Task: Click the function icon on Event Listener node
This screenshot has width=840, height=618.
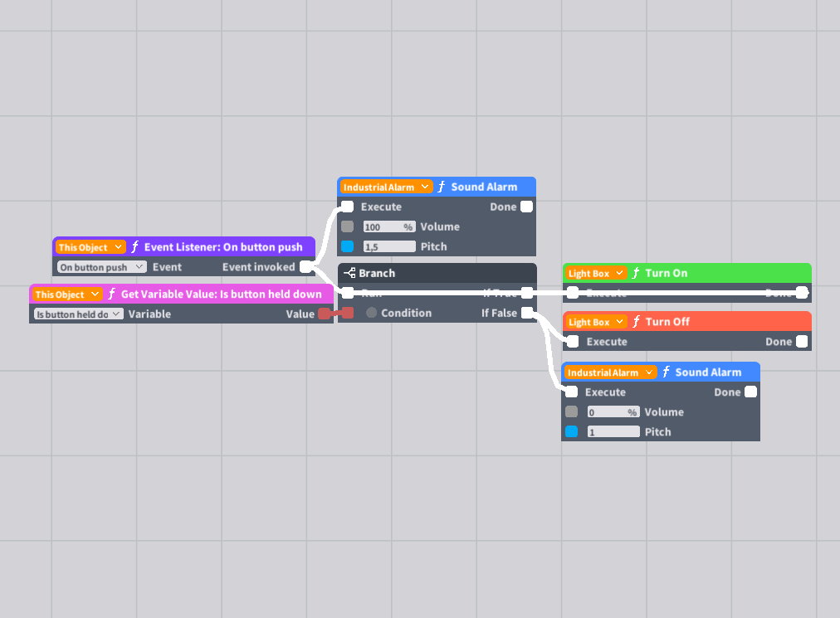Action: [135, 247]
